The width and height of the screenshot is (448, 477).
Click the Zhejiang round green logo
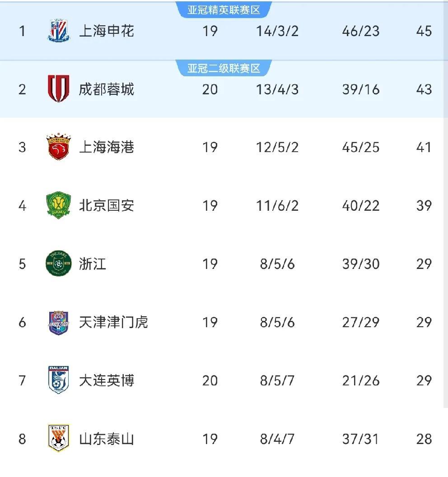point(58,264)
